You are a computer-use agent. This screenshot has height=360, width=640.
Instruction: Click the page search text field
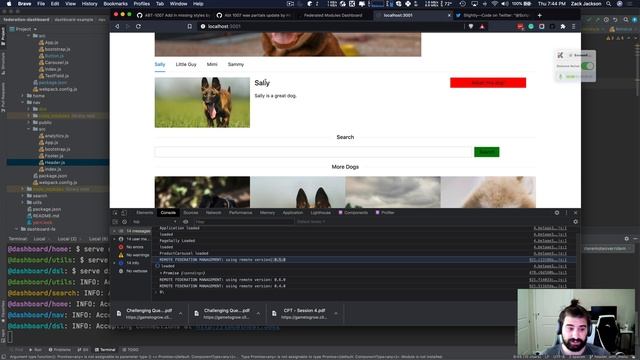[314, 152]
